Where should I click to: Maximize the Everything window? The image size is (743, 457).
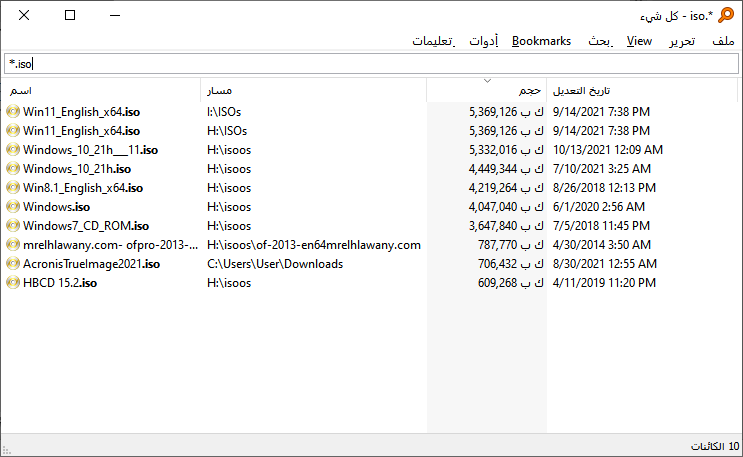70,15
